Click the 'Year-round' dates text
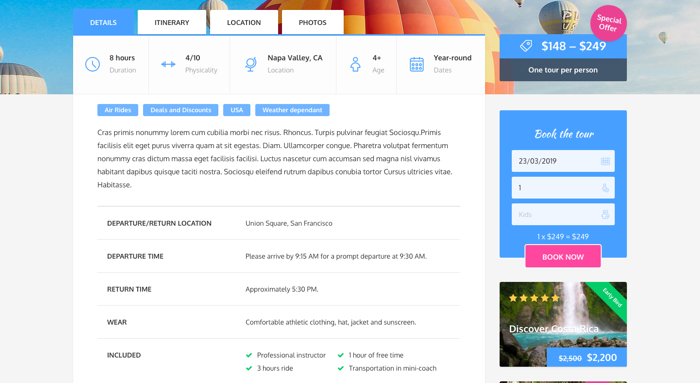 (x=452, y=58)
